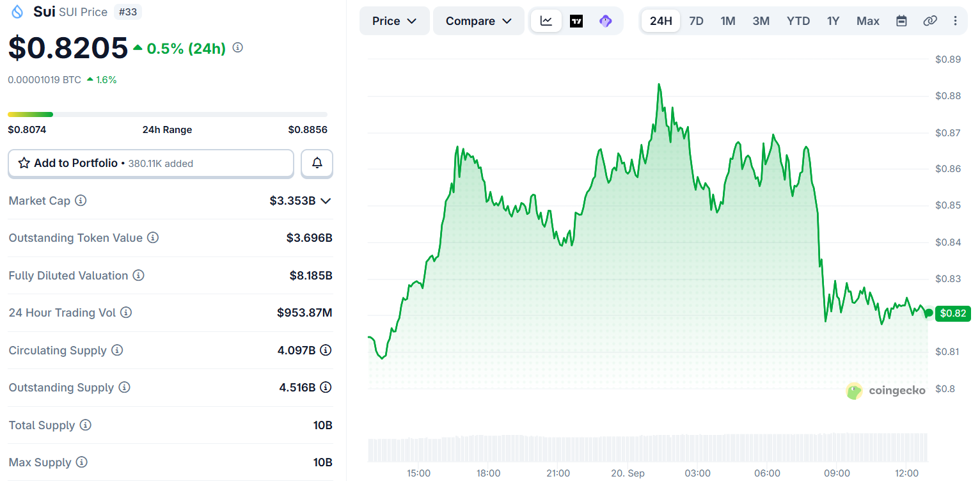Switch to line chart view icon
The width and height of the screenshot is (980, 481).
(546, 21)
